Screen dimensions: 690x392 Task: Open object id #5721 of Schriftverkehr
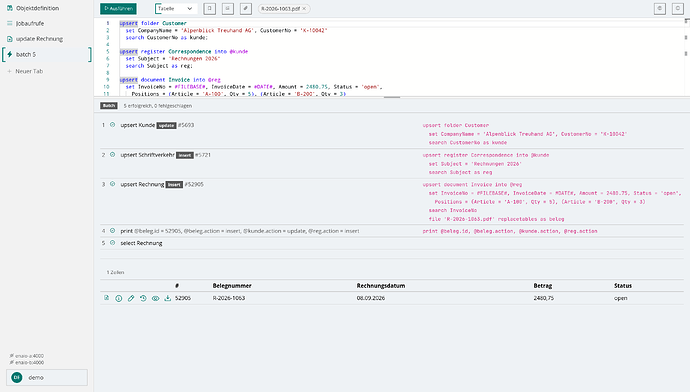[203, 155]
